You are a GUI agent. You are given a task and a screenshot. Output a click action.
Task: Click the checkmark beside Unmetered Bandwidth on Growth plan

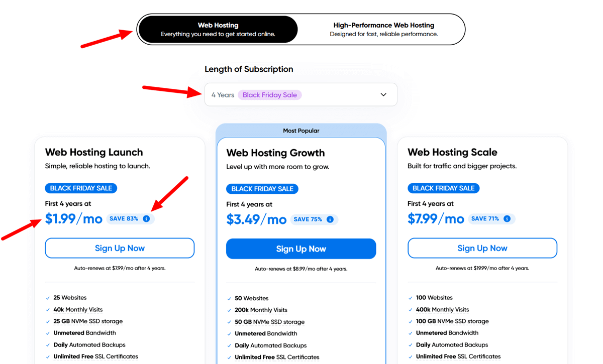pyautogui.click(x=230, y=333)
